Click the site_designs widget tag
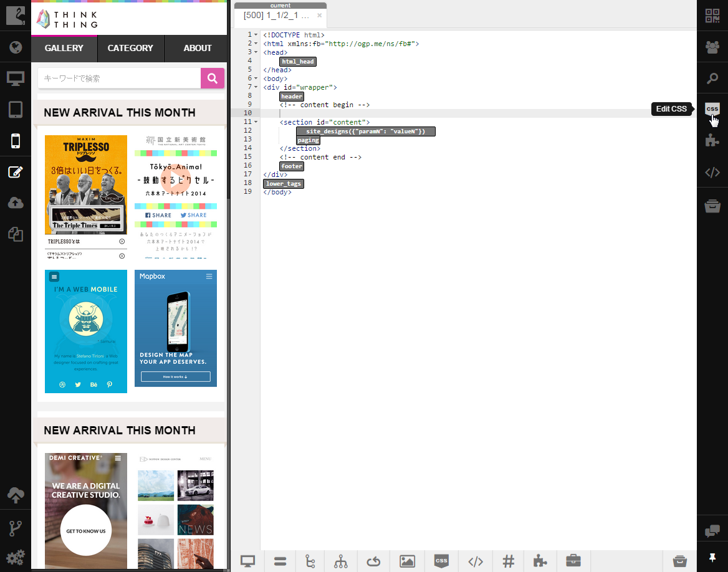 pyautogui.click(x=366, y=131)
